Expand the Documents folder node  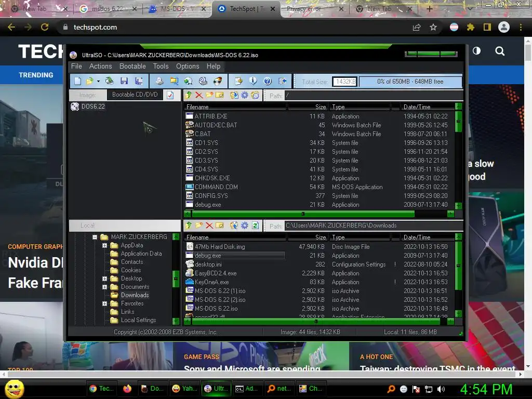[x=105, y=287]
